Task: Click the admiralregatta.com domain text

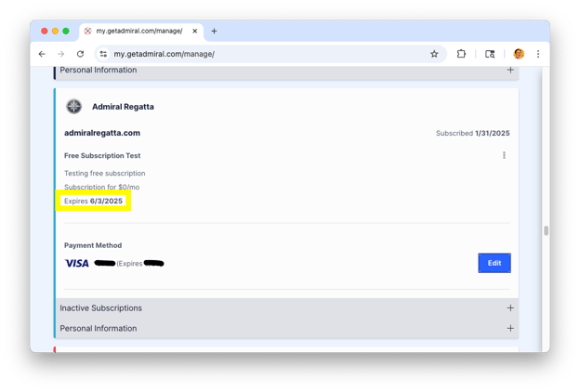Action: click(102, 133)
